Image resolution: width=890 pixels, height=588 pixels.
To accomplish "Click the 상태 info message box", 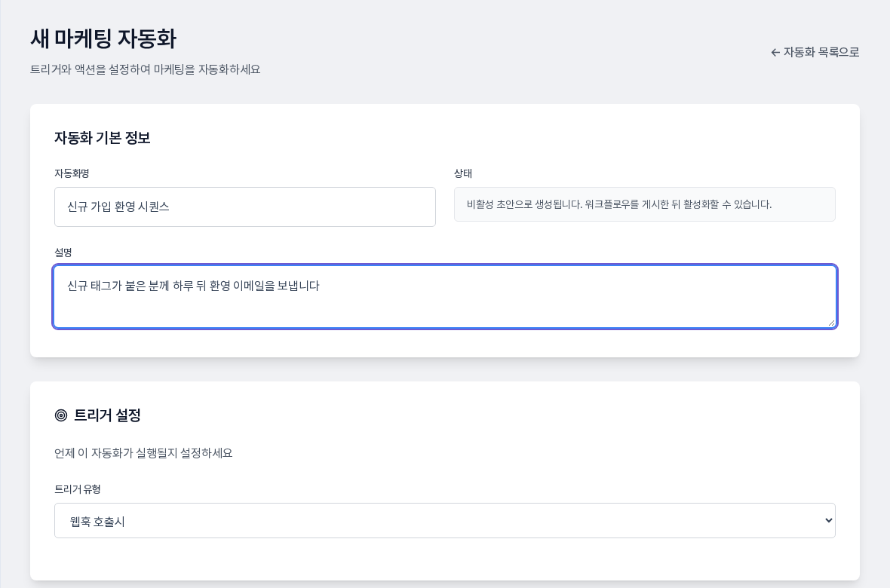I will [645, 204].
